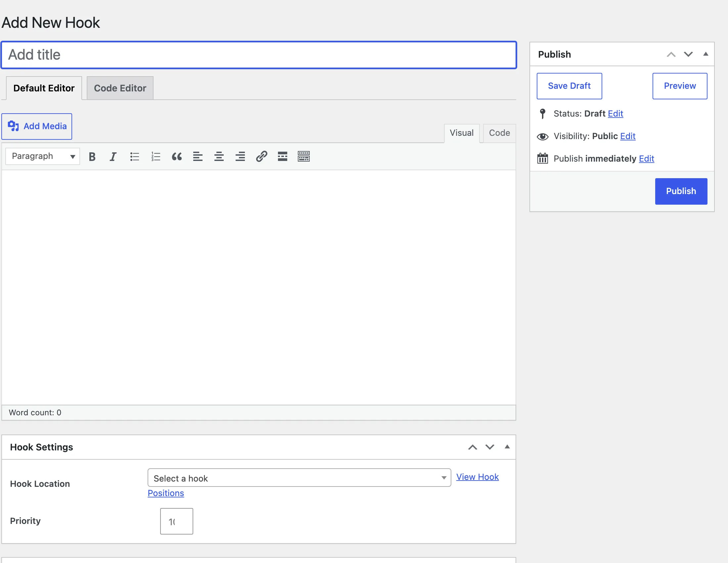Click the calendar icon beside Publish immediately
This screenshot has height=563, width=728.
pyautogui.click(x=542, y=158)
